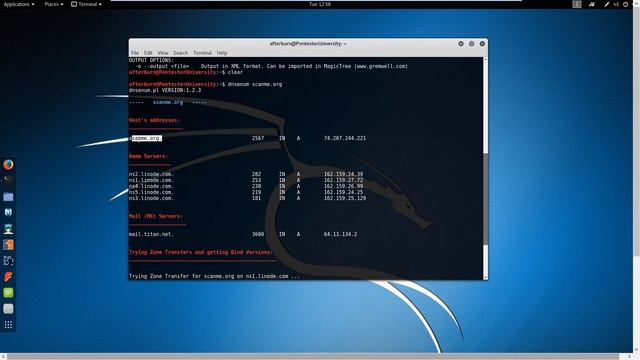This screenshot has height=360, width=640.
Task: Launch the red F Faraday icon in the dock
Action: (8, 276)
